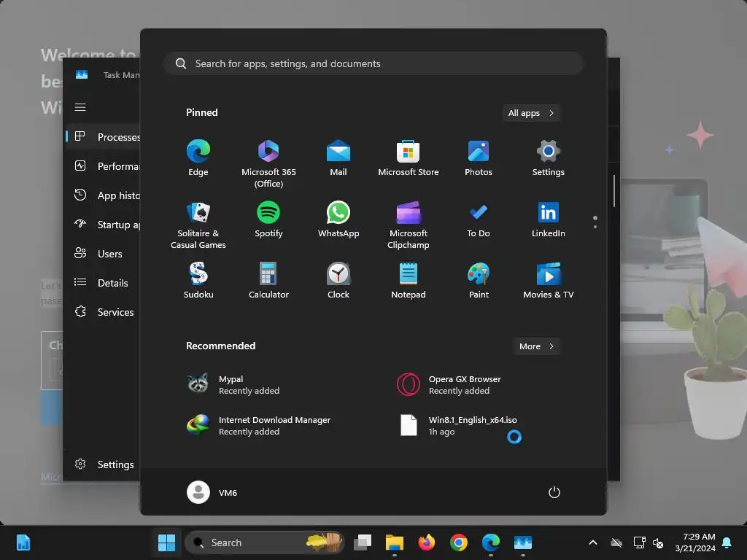
Task: Click the muted volume tray icon
Action: point(658,542)
